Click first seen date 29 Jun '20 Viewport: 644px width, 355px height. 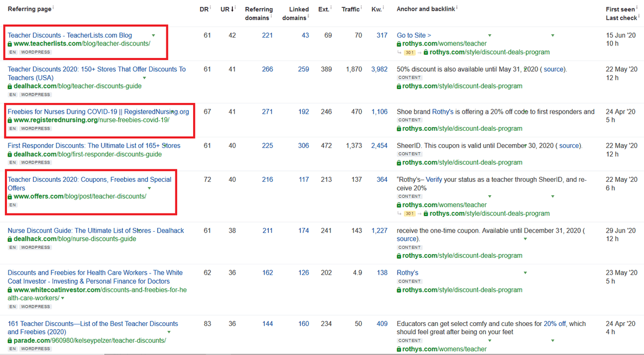621,231
